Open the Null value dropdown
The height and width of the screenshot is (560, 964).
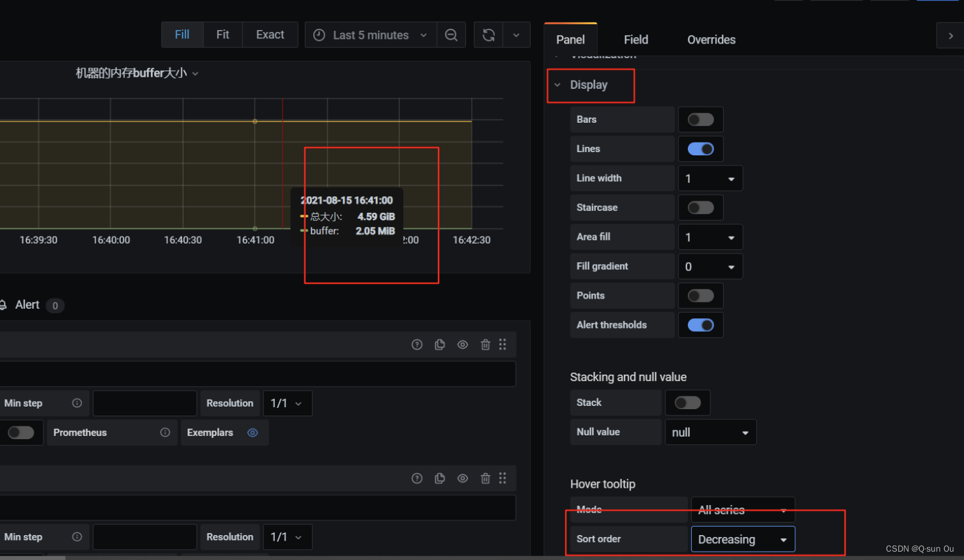[710, 432]
